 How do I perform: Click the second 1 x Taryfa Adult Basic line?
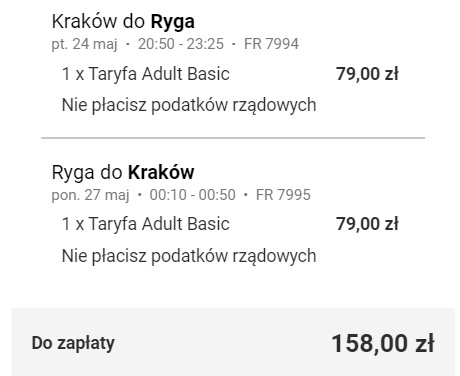[146, 224]
